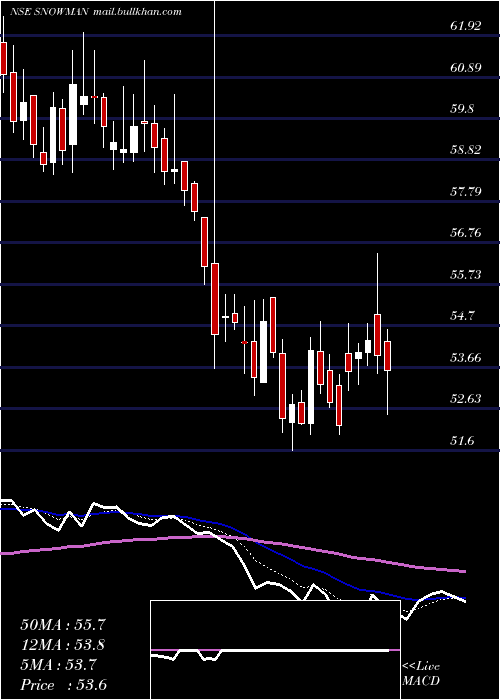
Task: Select the 51.6 price axis label
Action: coord(462,441)
